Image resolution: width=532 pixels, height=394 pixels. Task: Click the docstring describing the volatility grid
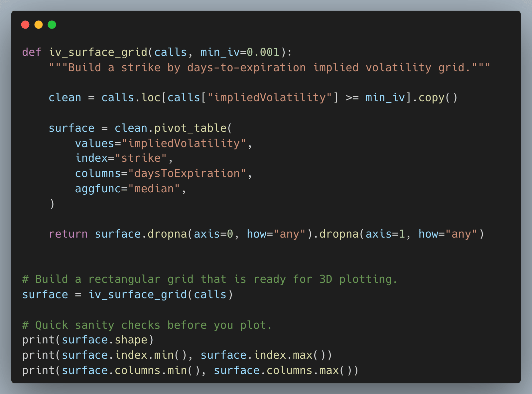pyautogui.click(x=269, y=68)
